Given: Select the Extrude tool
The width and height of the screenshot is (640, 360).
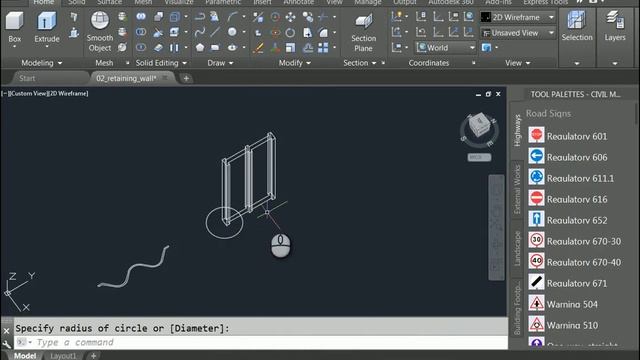Looking at the screenshot, I should [x=47, y=27].
